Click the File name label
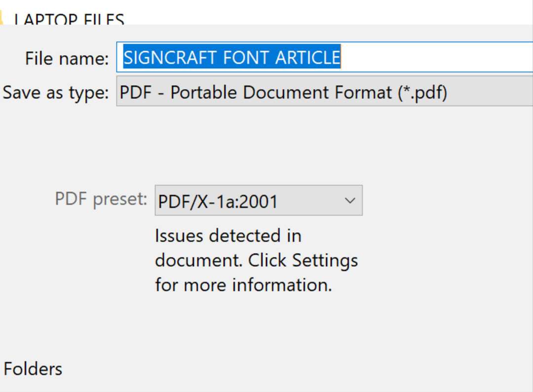This screenshot has height=392, width=533. (x=67, y=59)
